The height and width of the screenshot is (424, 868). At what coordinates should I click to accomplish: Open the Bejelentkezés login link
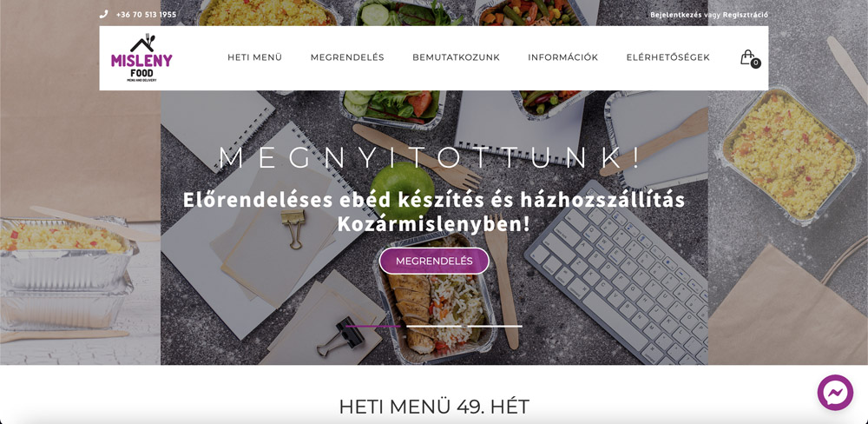[x=676, y=15]
